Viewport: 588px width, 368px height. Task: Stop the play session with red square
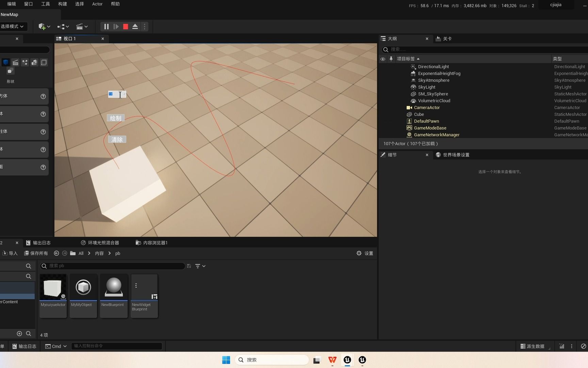pos(125,27)
